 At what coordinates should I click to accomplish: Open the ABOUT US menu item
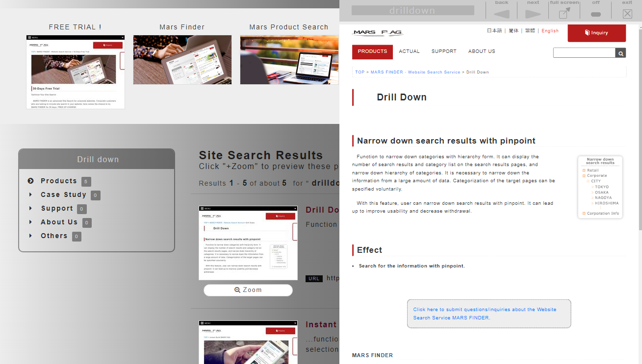click(482, 51)
